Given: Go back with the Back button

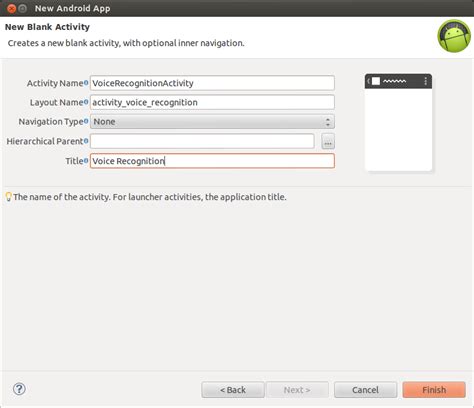Looking at the screenshot, I should (x=233, y=390).
